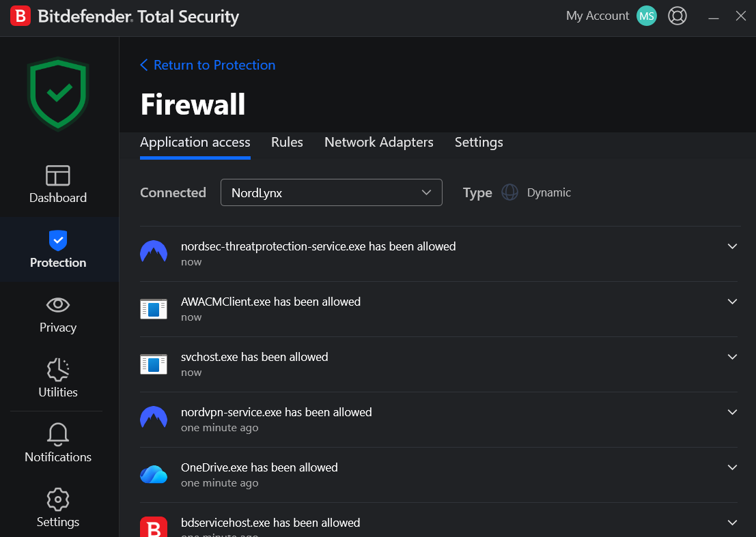The image size is (756, 537).
Task: Close the Bitdefender window
Action: pyautogui.click(x=741, y=16)
